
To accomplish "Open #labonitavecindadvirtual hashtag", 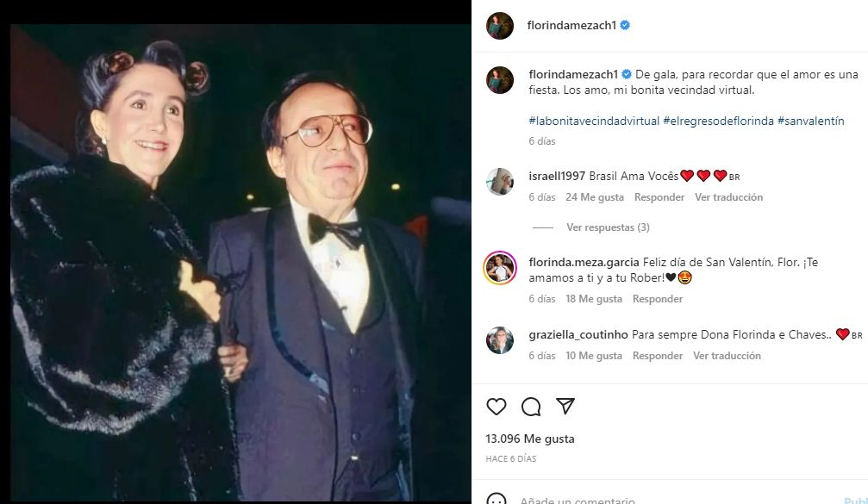I will [x=594, y=121].
